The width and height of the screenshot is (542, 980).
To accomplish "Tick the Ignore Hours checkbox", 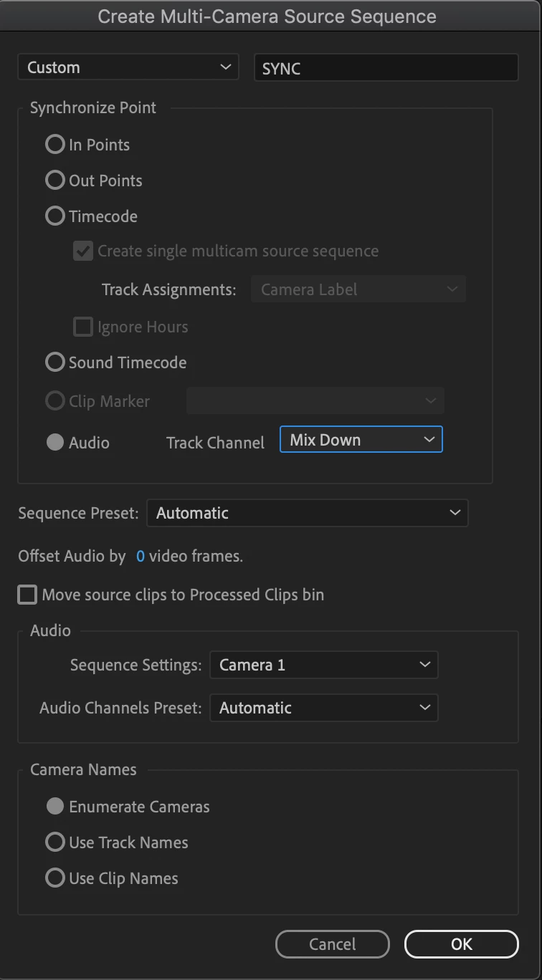I will tap(83, 327).
